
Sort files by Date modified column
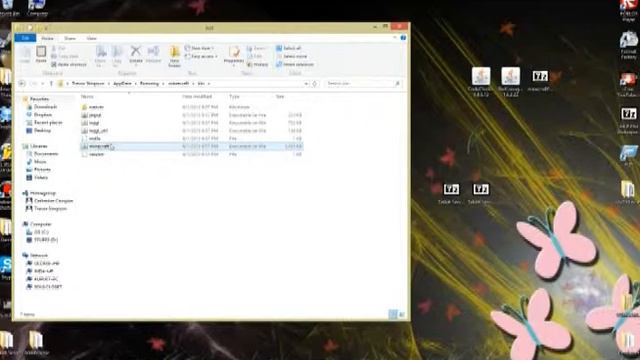(197, 97)
